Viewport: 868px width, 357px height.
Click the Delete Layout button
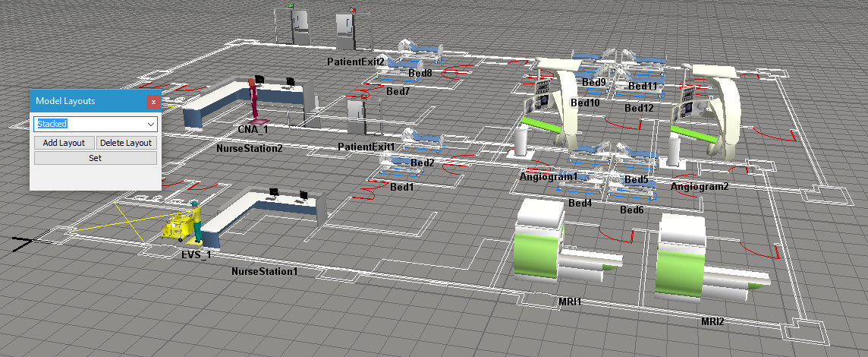(126, 143)
